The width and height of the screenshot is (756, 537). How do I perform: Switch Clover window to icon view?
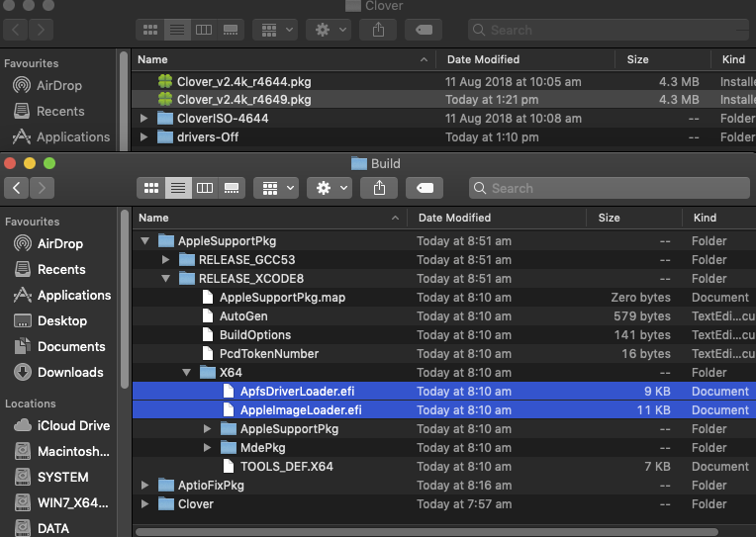pyautogui.click(x=150, y=30)
